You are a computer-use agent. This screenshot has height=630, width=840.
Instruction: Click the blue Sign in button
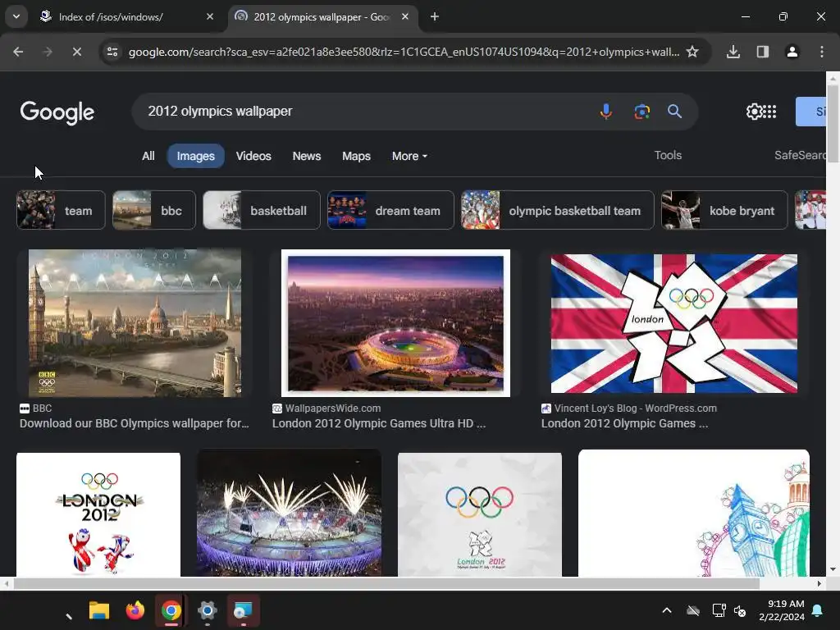(811, 112)
